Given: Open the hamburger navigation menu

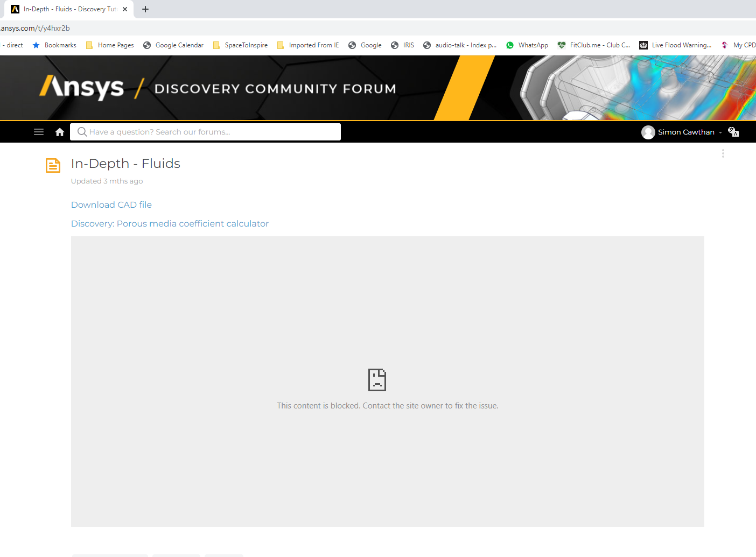Looking at the screenshot, I should point(39,132).
